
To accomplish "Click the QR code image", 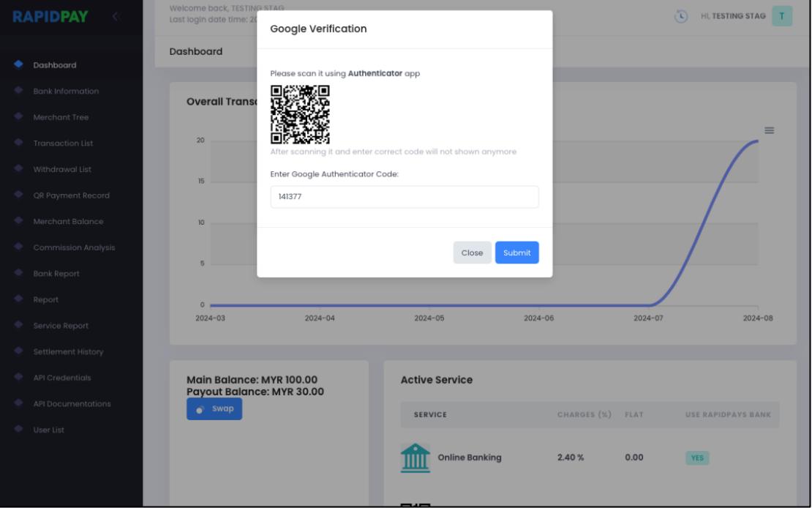I will point(300,115).
